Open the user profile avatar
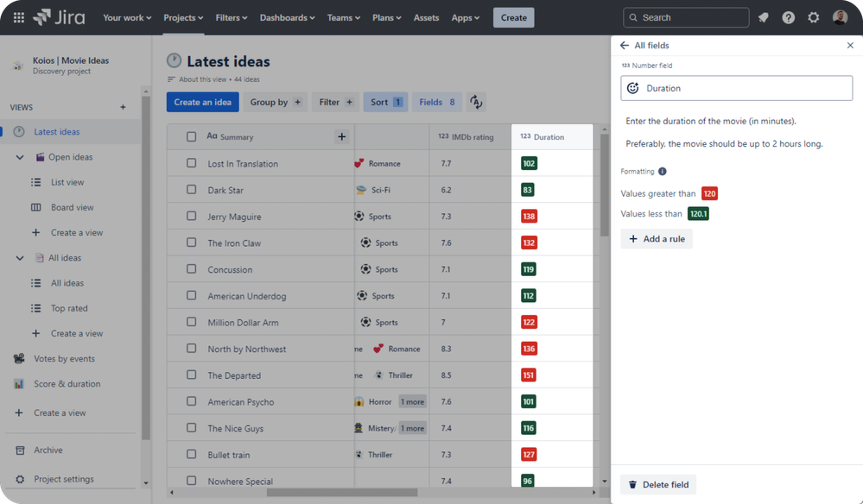 [x=840, y=17]
